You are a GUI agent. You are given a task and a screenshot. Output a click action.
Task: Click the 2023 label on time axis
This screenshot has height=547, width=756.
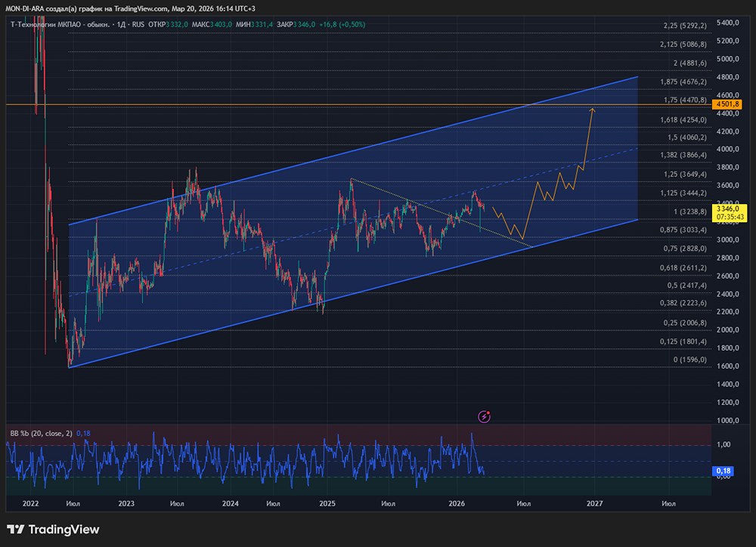tap(126, 502)
